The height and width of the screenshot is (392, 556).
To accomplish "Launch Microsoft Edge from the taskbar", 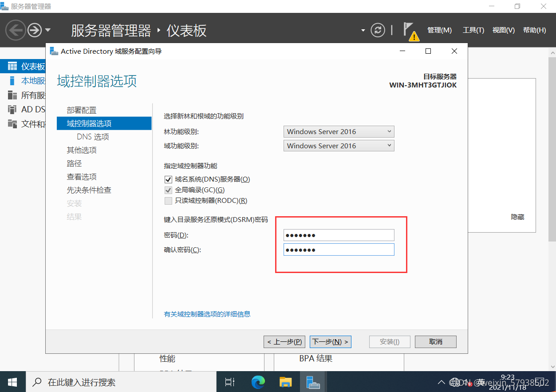I will 258,382.
